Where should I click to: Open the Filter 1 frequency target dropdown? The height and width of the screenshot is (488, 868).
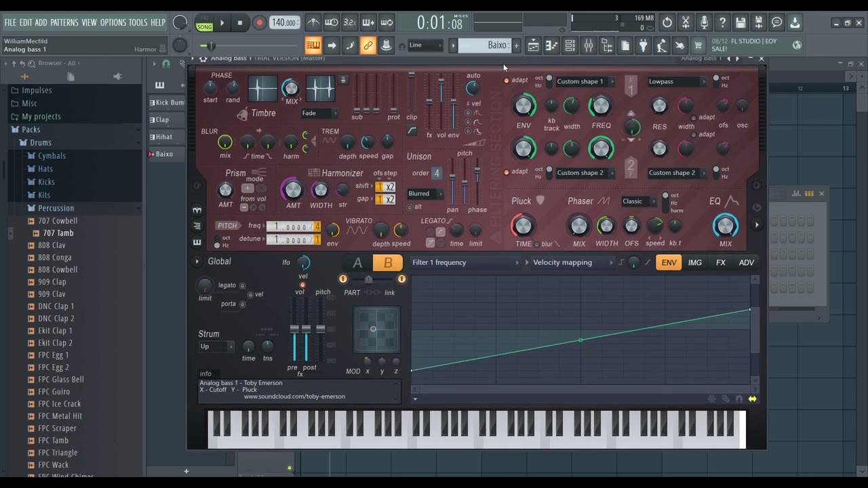(465, 262)
